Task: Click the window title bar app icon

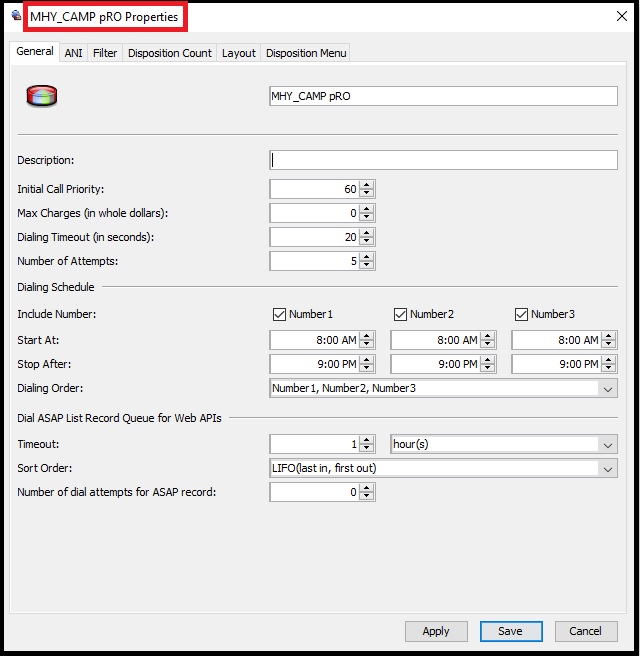Action: (x=16, y=16)
